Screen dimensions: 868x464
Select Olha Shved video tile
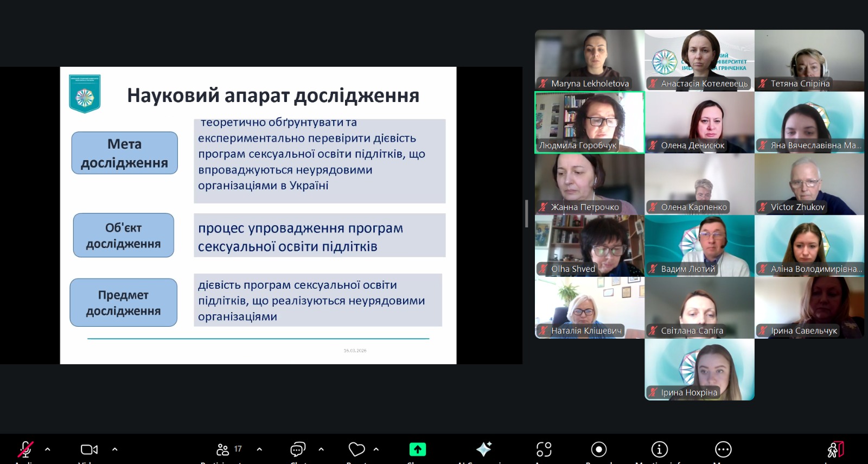(x=590, y=246)
